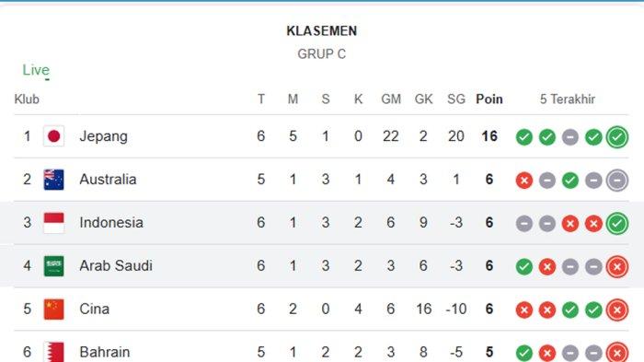Select Jepang's latest win result icon

click(617, 137)
